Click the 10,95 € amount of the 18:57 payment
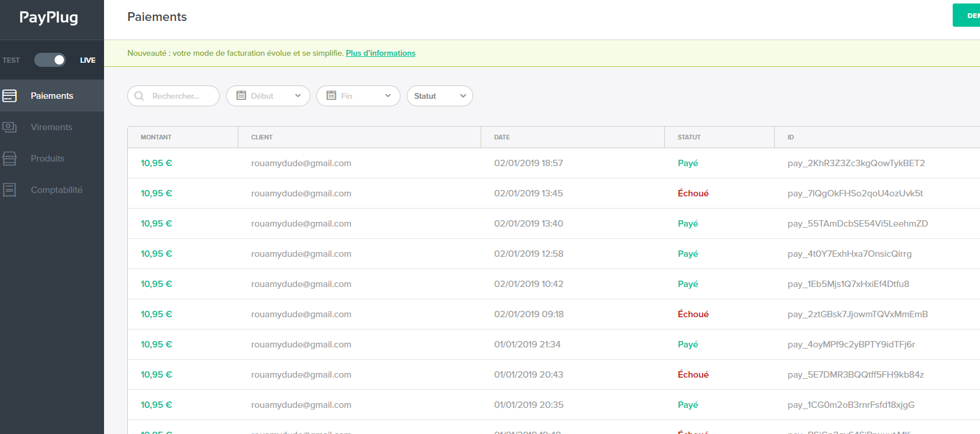 156,163
